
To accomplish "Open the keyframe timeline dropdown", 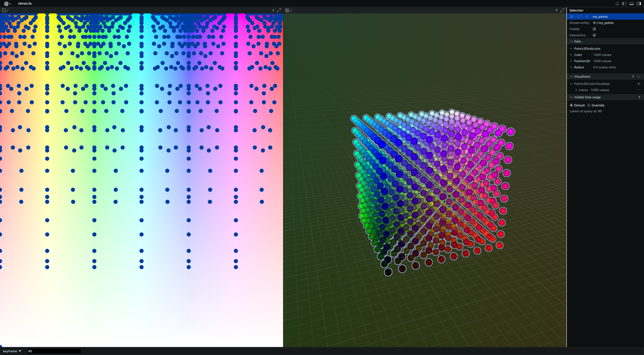I will coord(12,351).
